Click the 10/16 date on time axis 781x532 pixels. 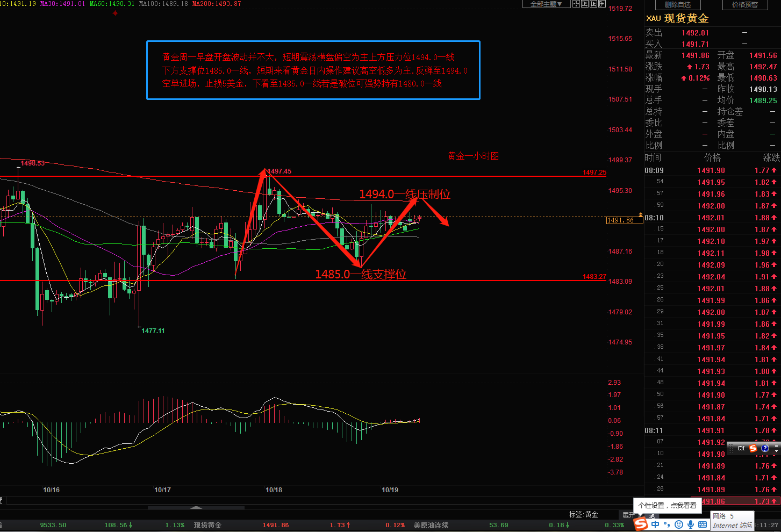pos(51,490)
